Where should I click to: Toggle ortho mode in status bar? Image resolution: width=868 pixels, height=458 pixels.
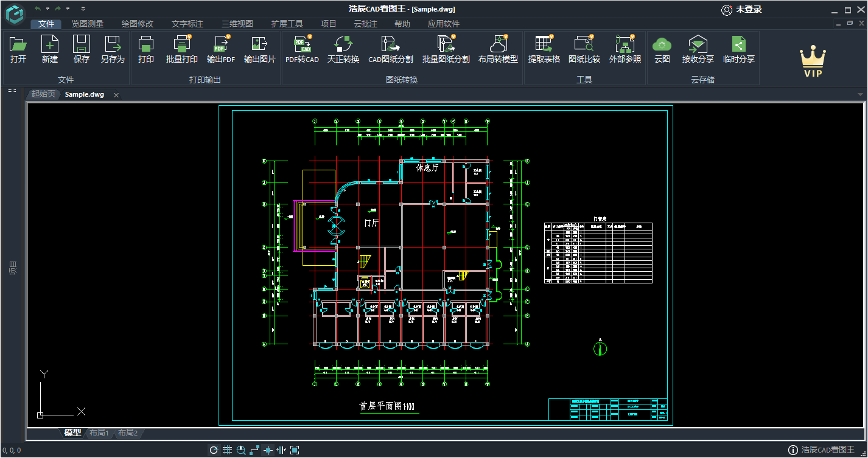[x=254, y=450]
